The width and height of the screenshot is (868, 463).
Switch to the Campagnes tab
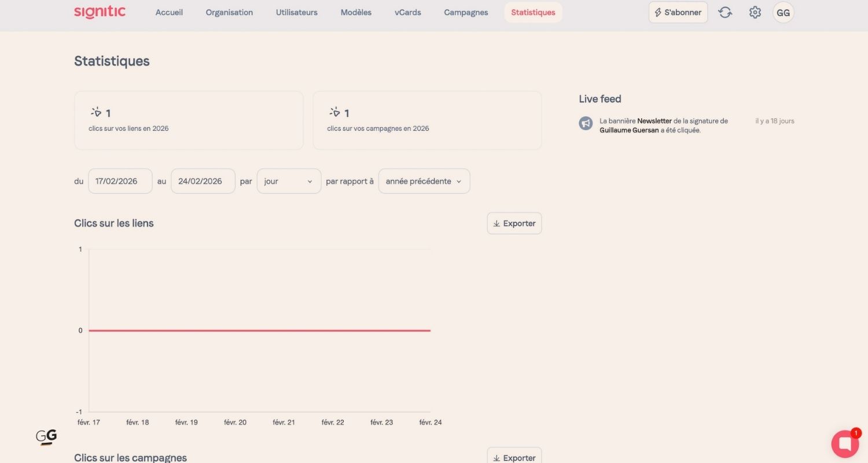[x=466, y=12]
